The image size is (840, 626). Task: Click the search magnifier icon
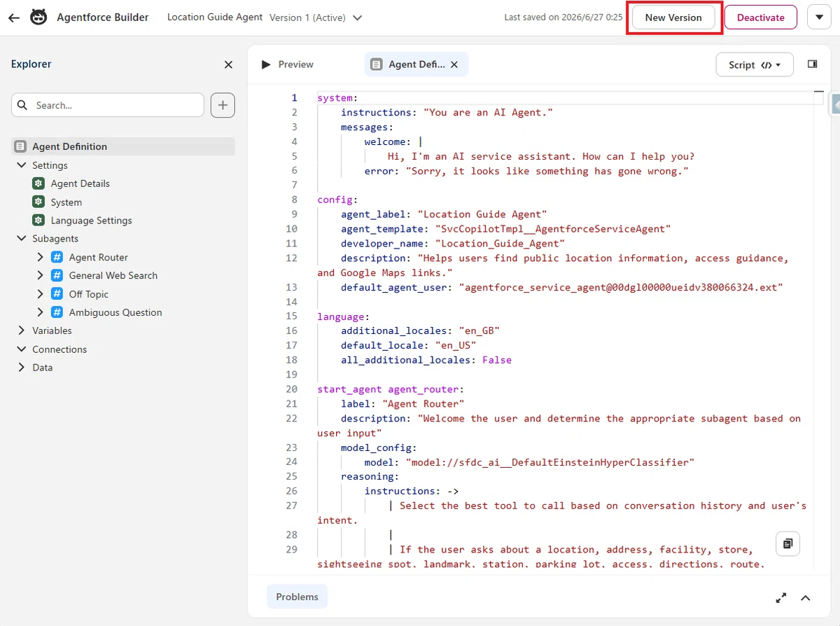(23, 105)
